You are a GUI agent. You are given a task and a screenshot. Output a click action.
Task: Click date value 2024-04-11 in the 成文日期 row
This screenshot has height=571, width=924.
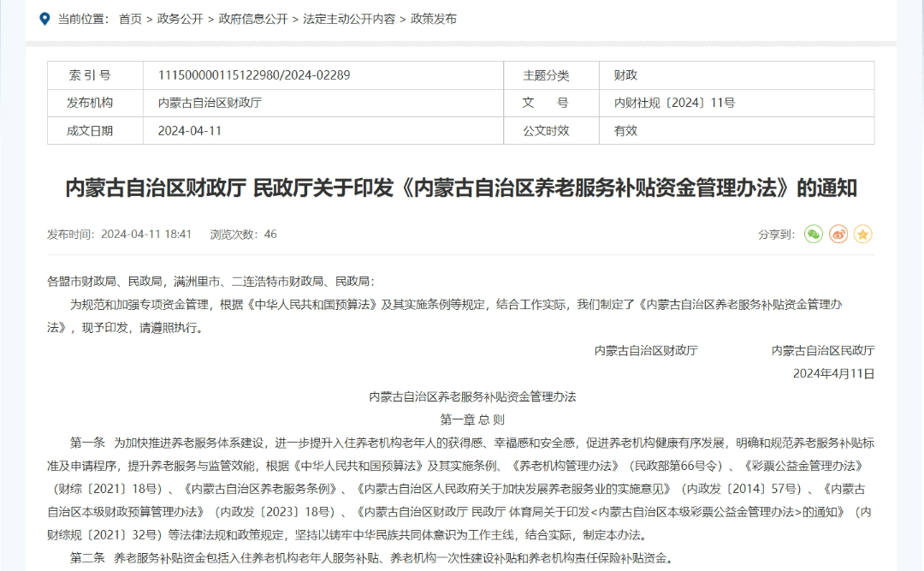(190, 131)
